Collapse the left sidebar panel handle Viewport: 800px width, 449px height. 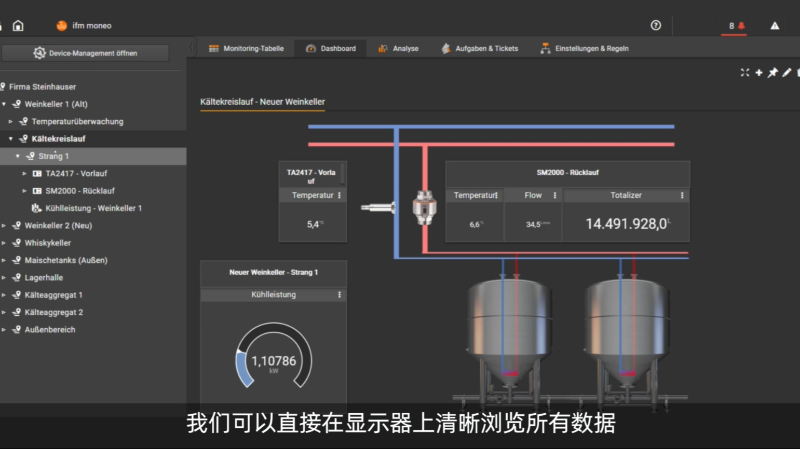pyautogui.click(x=191, y=48)
